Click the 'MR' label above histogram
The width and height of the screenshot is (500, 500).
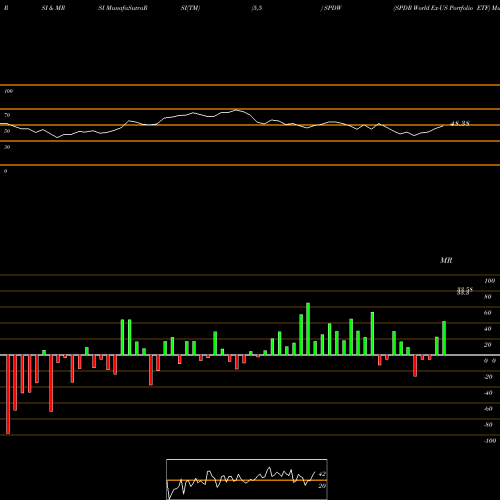pyautogui.click(x=446, y=260)
